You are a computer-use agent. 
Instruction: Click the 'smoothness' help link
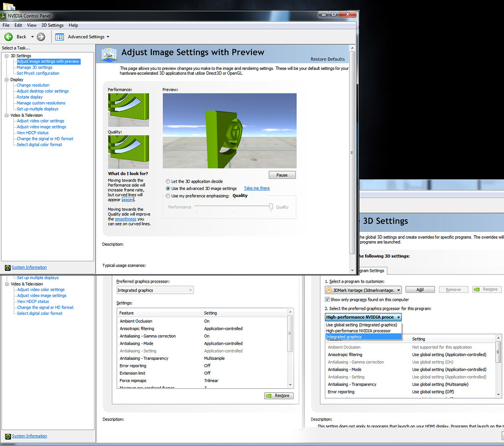(x=126, y=219)
